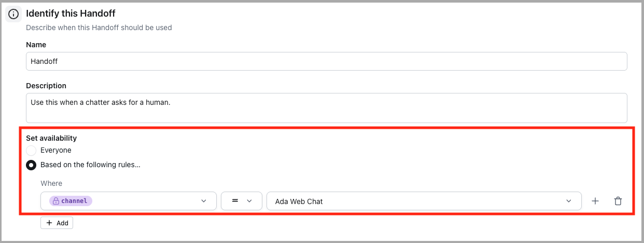Screen dimensions: 644x243
Task: Click the Ada Web Chat value text
Action: pyautogui.click(x=299, y=201)
